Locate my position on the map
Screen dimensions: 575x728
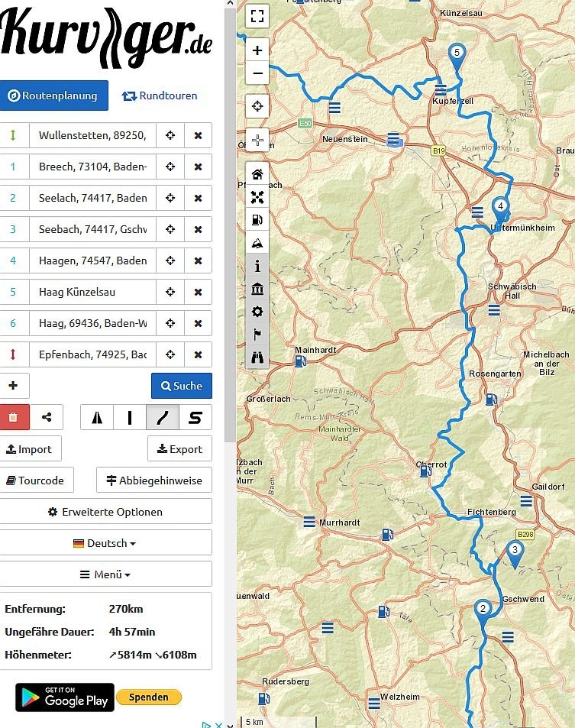257,106
